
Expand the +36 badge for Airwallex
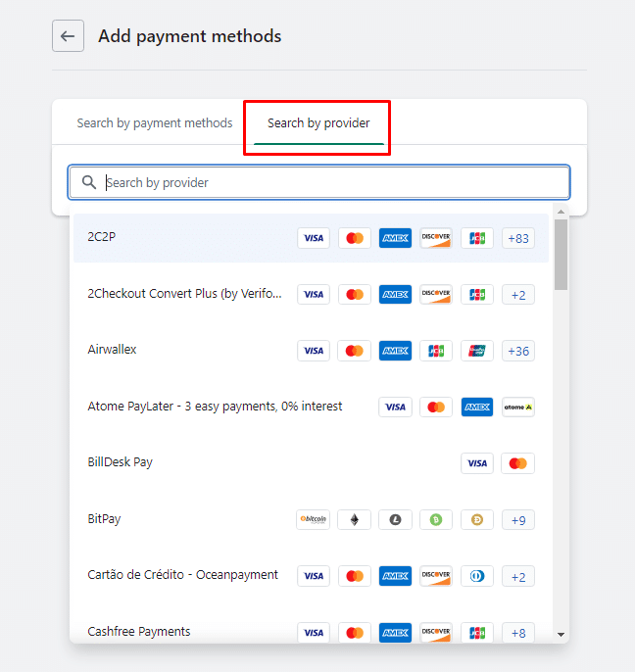(518, 351)
